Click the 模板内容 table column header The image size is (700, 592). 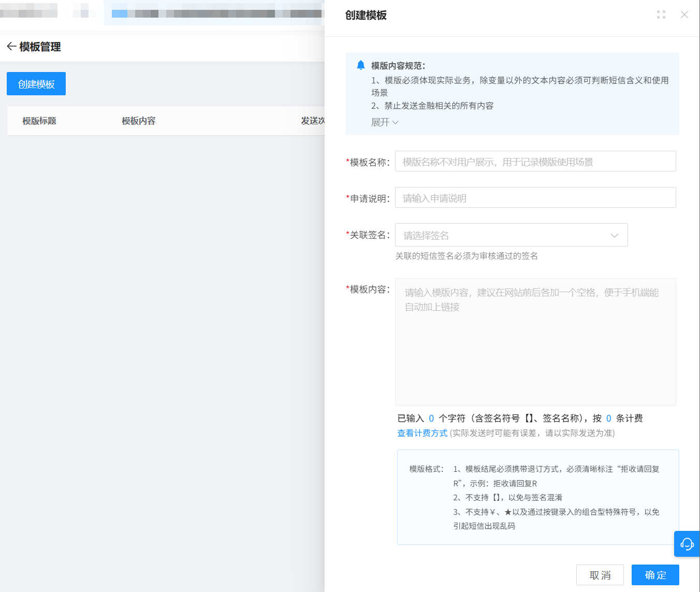[x=138, y=121]
